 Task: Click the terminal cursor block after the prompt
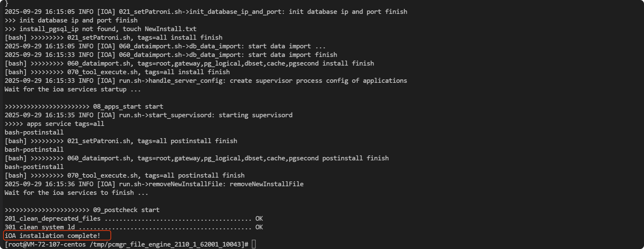point(254,244)
